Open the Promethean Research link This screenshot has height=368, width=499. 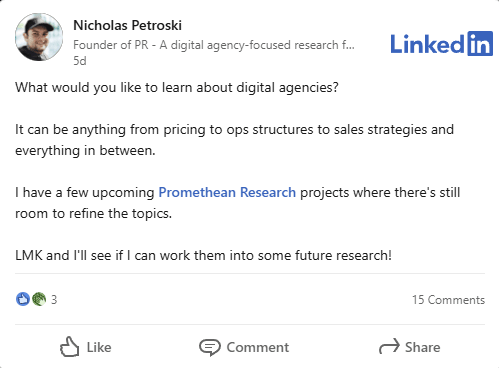pyautogui.click(x=227, y=192)
